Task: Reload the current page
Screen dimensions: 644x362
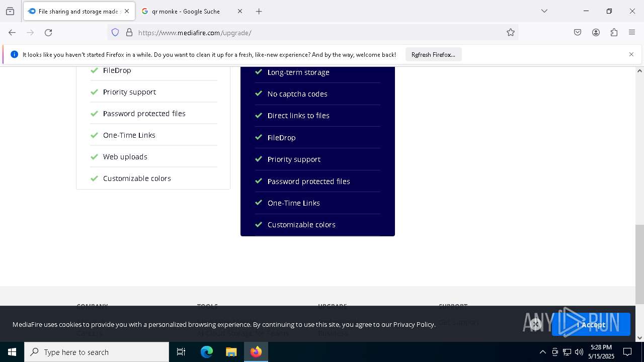Action: pyautogui.click(x=48, y=33)
